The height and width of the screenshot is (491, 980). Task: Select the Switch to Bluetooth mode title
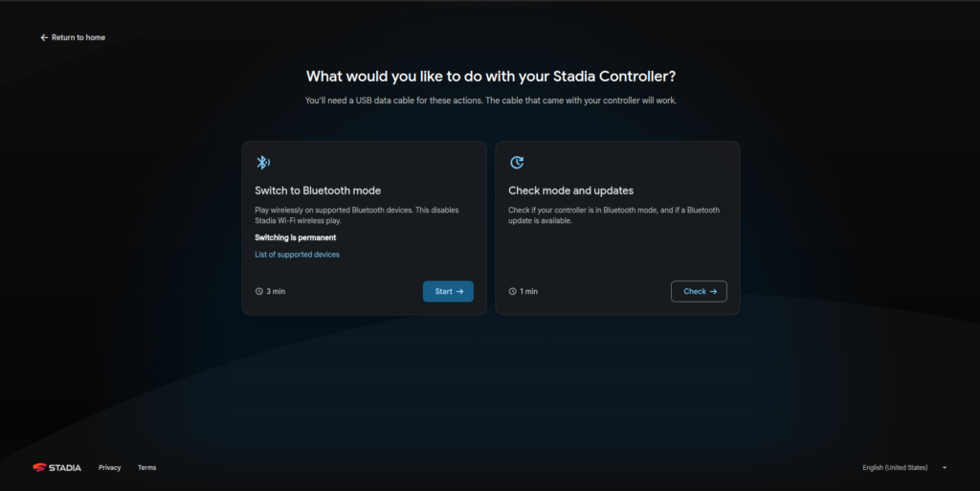(318, 190)
